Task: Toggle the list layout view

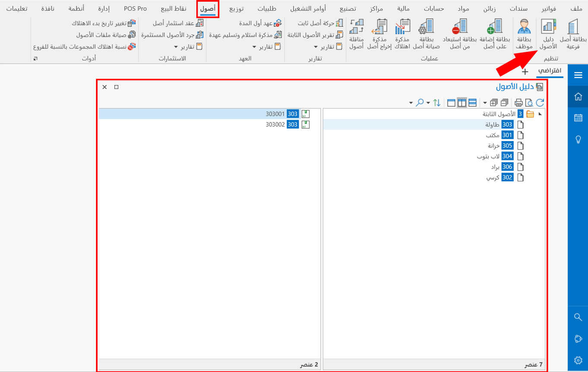Action: (x=472, y=103)
